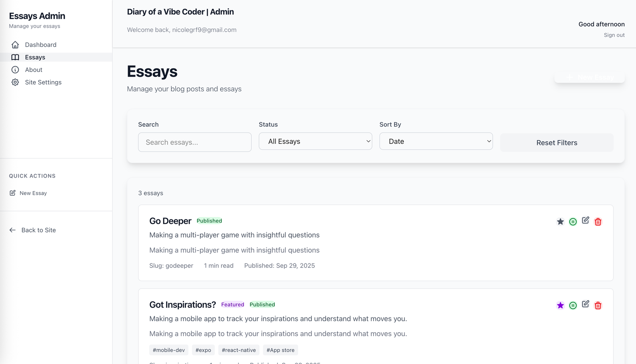The image size is (636, 364).
Task: Click the Site Settings gear icon
Action: (x=15, y=82)
